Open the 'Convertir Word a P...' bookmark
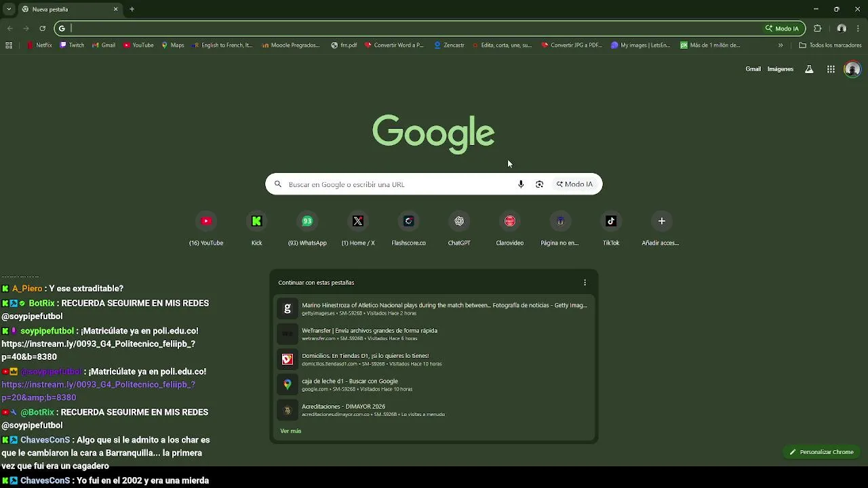This screenshot has width=868, height=488. tap(394, 45)
